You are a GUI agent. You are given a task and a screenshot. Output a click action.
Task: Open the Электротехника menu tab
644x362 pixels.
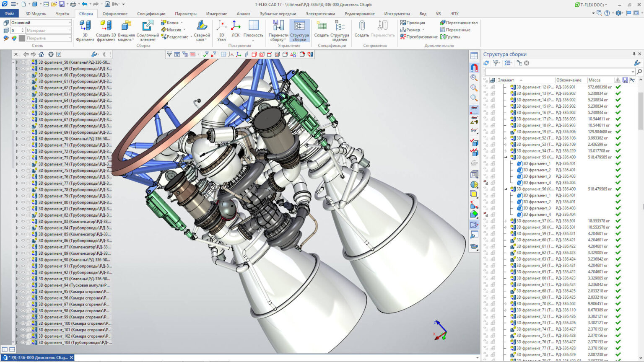pos(321,13)
